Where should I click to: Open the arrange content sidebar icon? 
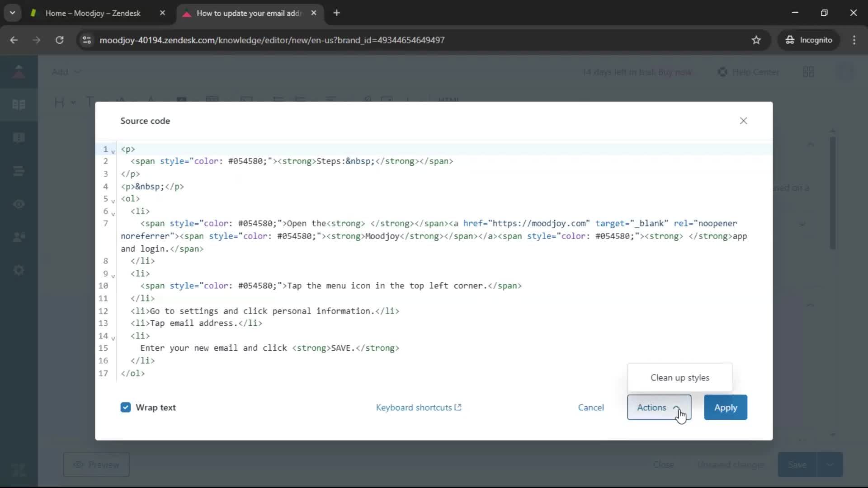19,171
